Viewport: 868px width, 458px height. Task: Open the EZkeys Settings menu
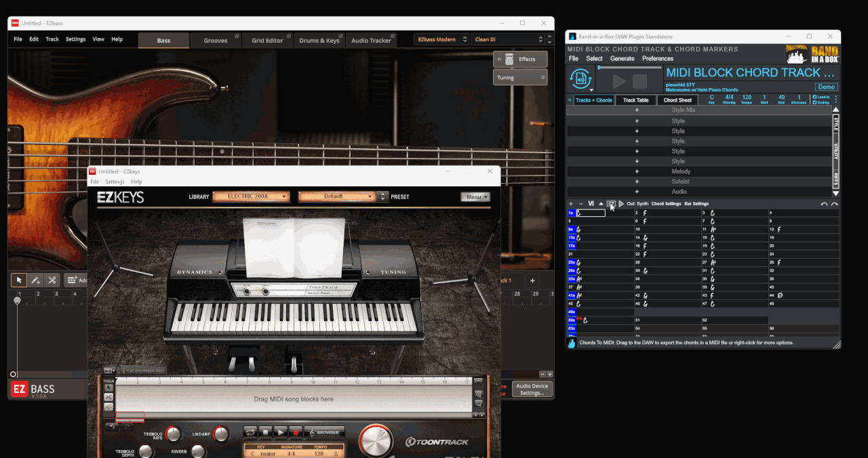(x=115, y=182)
